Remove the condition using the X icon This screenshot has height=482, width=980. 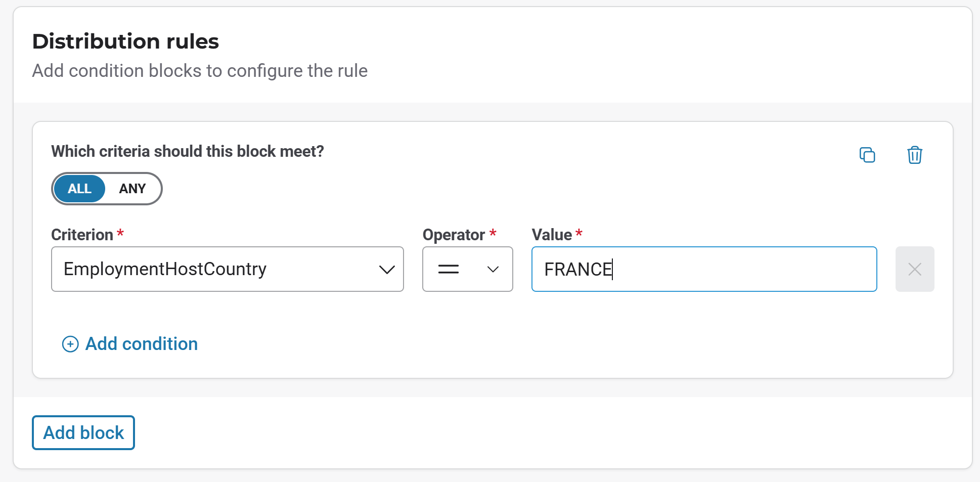[914, 269]
